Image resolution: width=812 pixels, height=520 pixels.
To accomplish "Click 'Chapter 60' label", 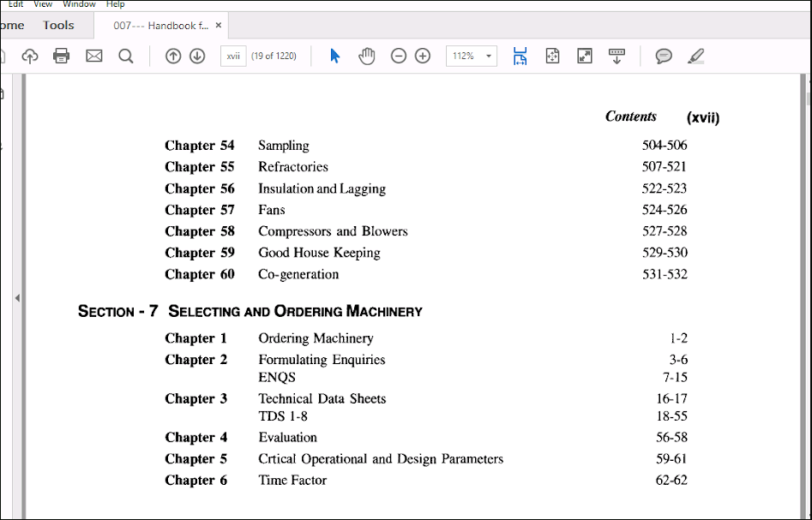I will (200, 274).
